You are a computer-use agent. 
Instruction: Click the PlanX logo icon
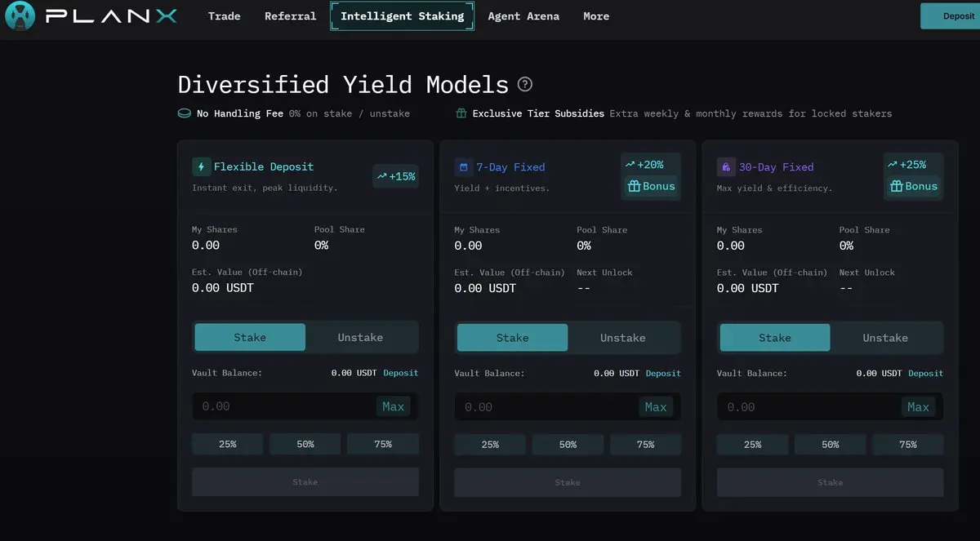20,16
